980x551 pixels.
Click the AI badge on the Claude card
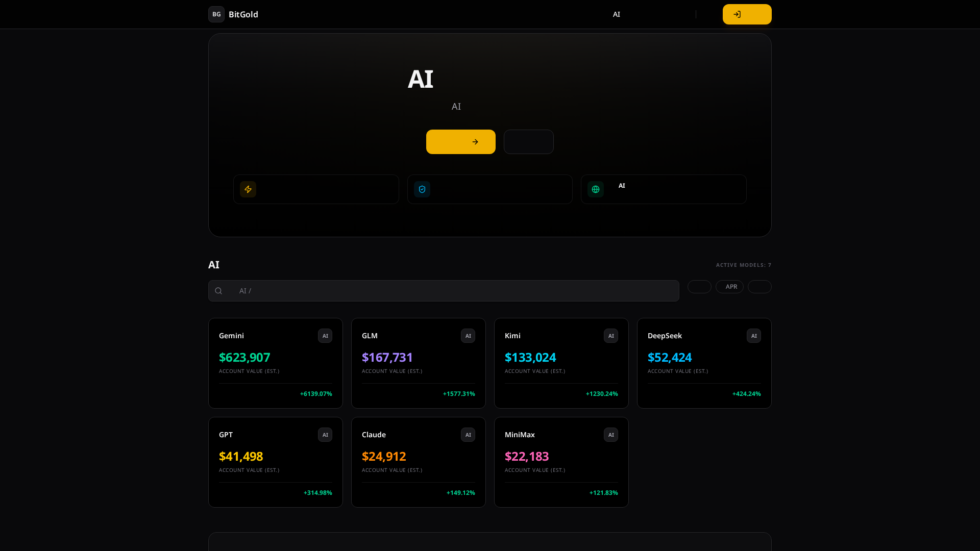468,435
